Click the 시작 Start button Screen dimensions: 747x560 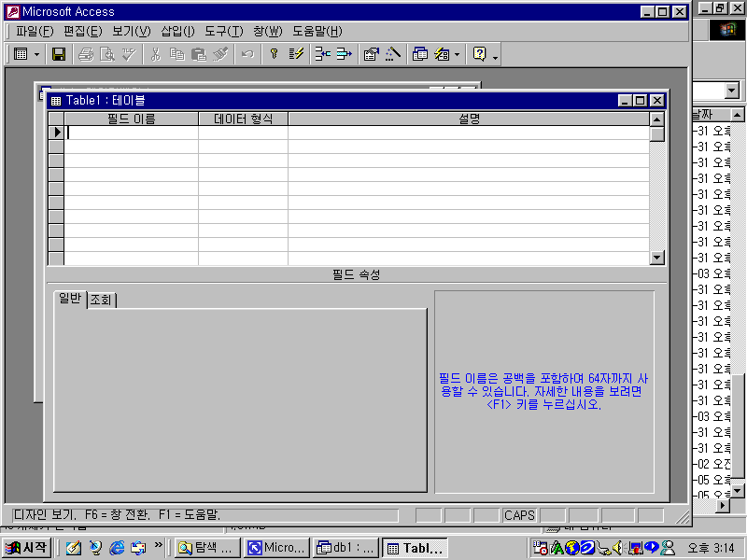[27, 548]
